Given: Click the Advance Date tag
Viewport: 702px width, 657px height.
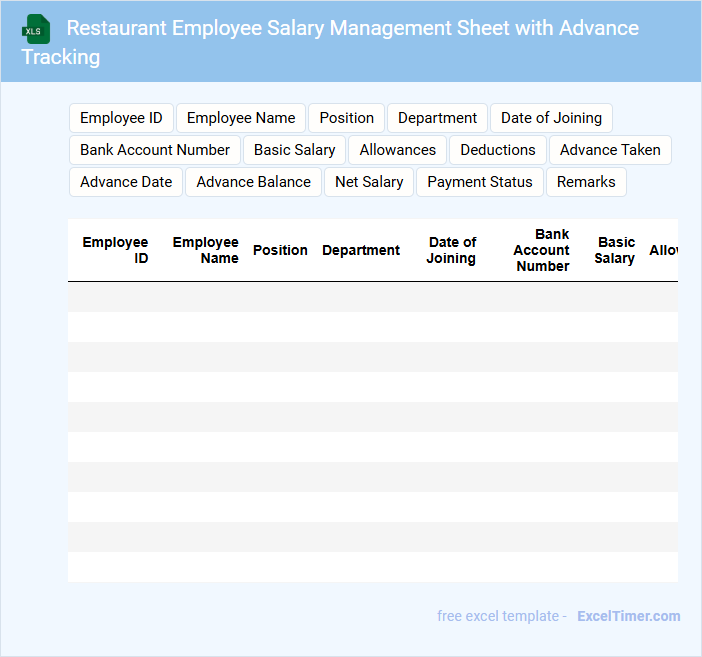Looking at the screenshot, I should [126, 182].
